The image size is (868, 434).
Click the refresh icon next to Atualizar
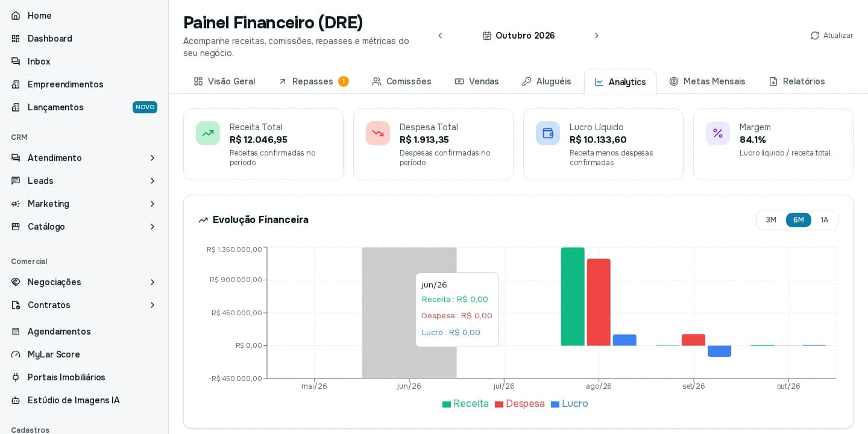[815, 36]
